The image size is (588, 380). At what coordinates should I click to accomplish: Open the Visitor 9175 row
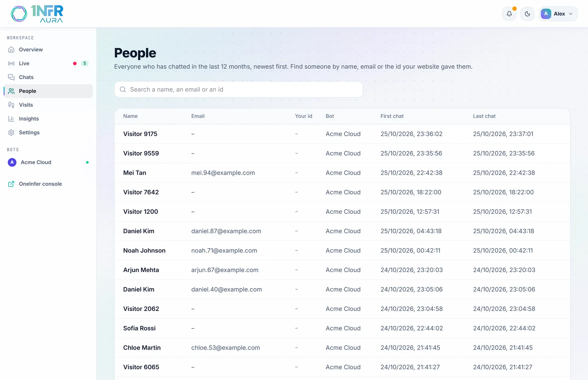click(x=342, y=134)
